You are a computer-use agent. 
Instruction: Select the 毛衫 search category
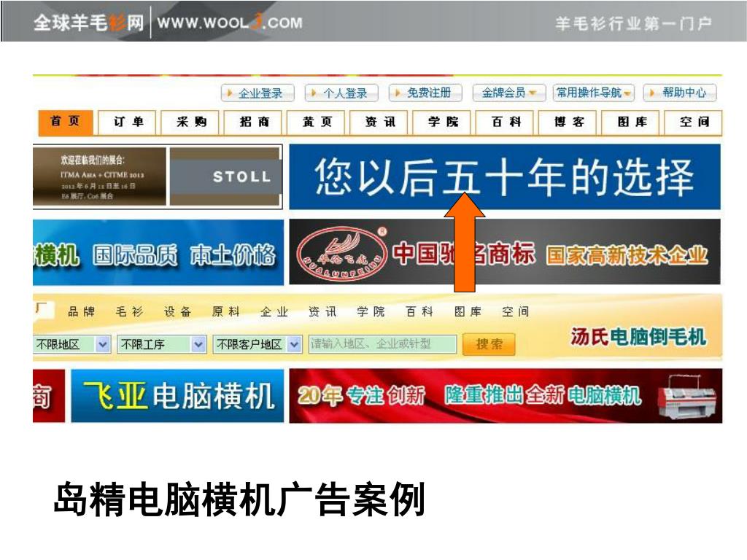[x=129, y=312]
